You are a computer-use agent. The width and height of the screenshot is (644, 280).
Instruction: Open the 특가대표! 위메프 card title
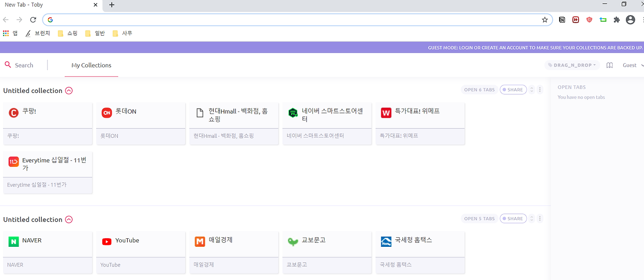pos(418,111)
